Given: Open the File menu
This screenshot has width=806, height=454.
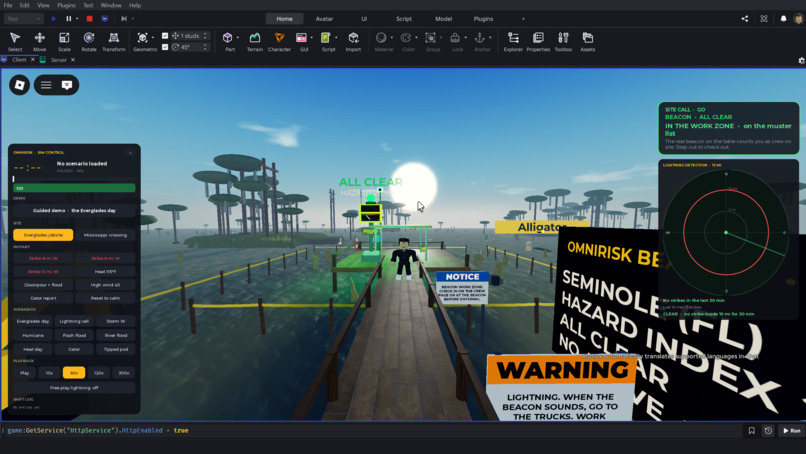Looking at the screenshot, I should (8, 5).
